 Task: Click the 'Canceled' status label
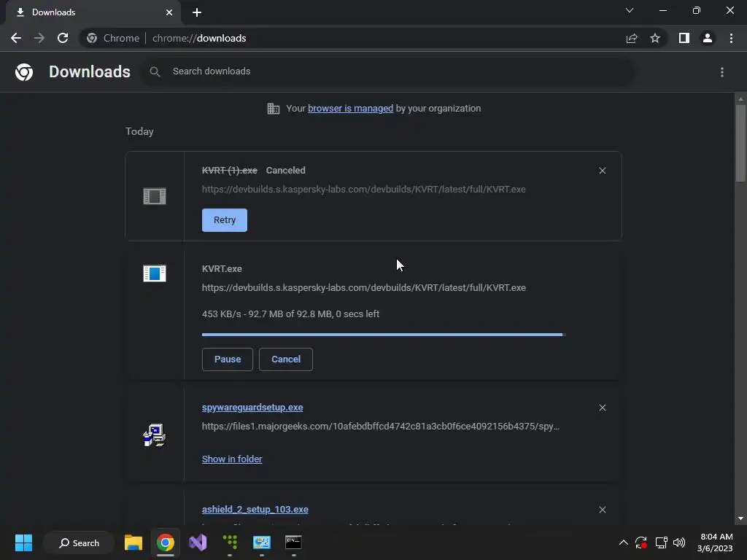[285, 171]
